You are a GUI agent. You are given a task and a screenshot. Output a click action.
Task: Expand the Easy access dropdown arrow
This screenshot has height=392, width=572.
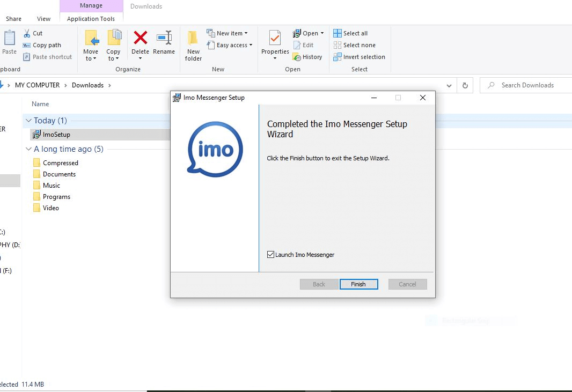coord(251,45)
